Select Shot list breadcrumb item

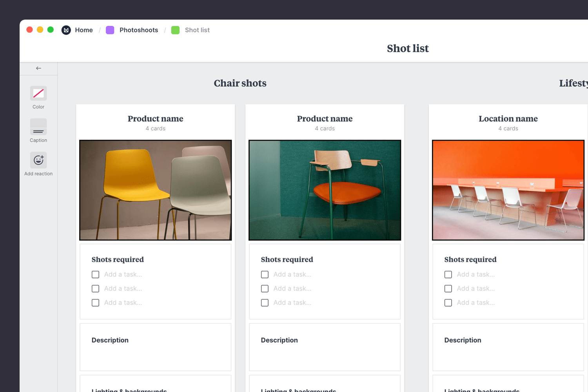click(x=197, y=30)
